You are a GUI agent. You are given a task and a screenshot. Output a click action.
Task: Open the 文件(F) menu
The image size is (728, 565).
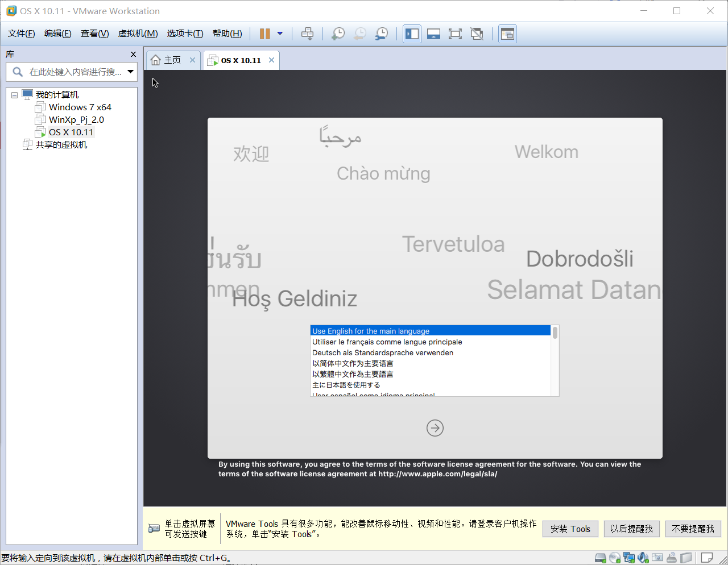(x=22, y=34)
